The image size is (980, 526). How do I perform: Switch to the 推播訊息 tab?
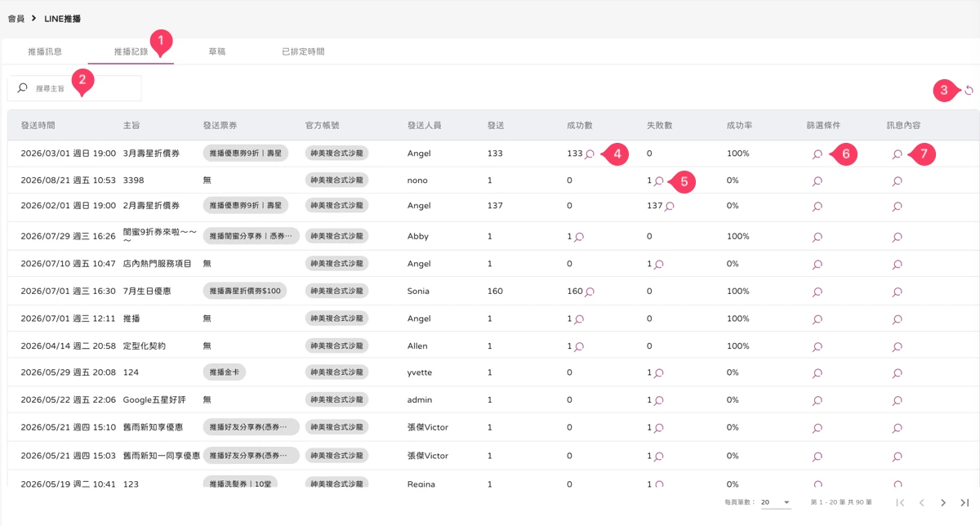(x=45, y=51)
